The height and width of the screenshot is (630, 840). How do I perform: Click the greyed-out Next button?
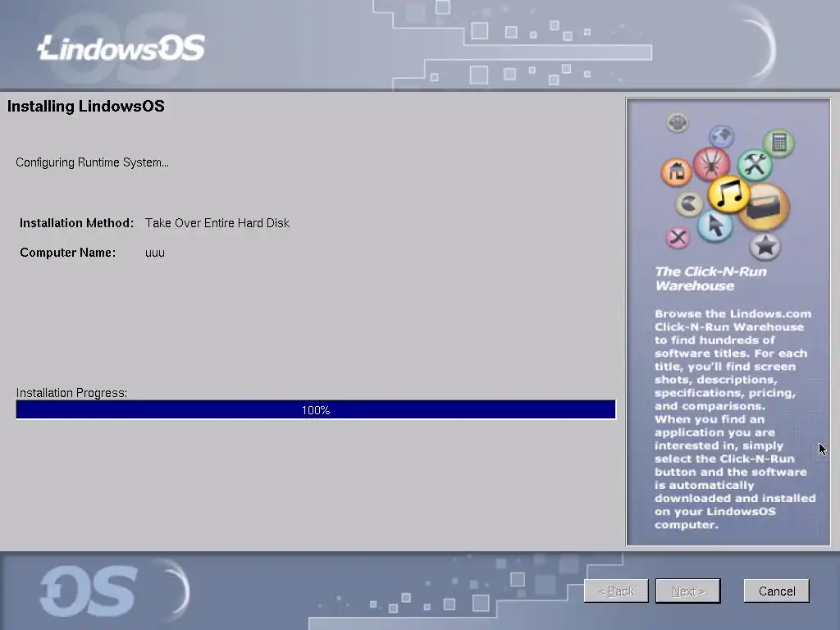(688, 591)
